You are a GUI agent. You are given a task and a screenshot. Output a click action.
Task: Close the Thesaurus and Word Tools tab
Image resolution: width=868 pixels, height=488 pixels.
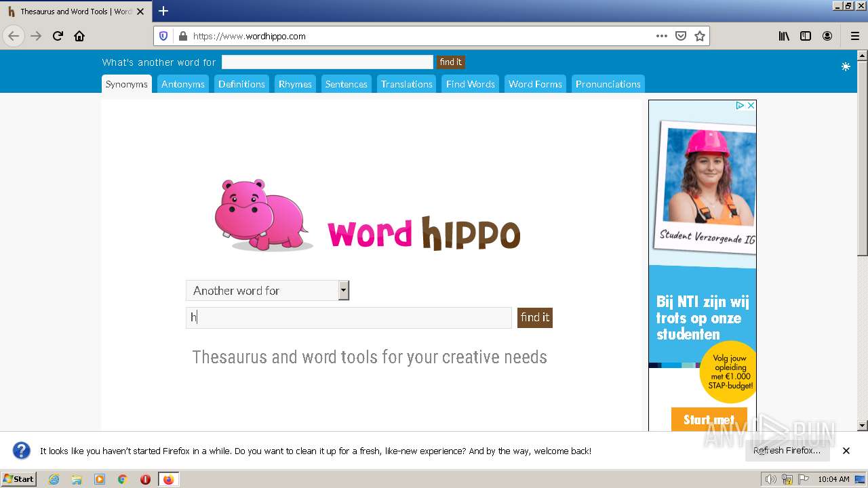[x=140, y=12]
